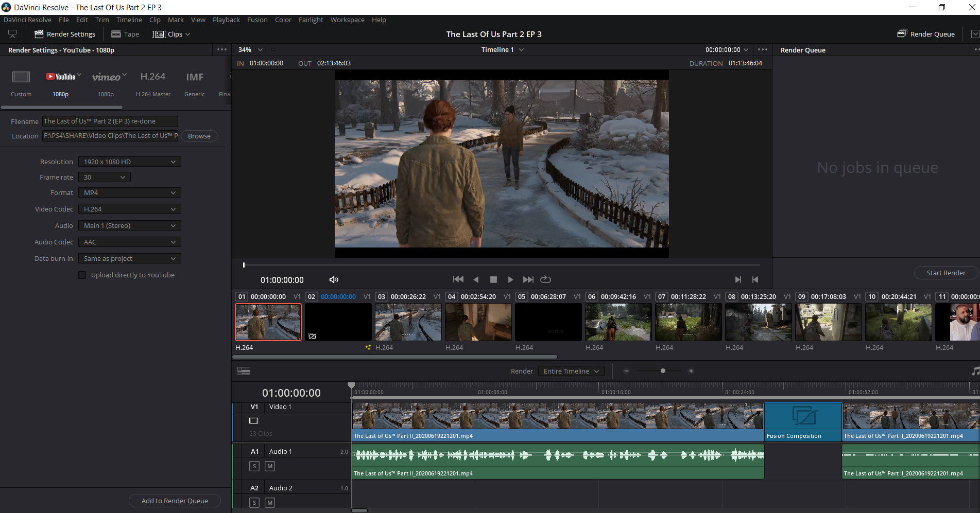Go to previous clip icon
The width and height of the screenshot is (980, 513).
point(755,279)
